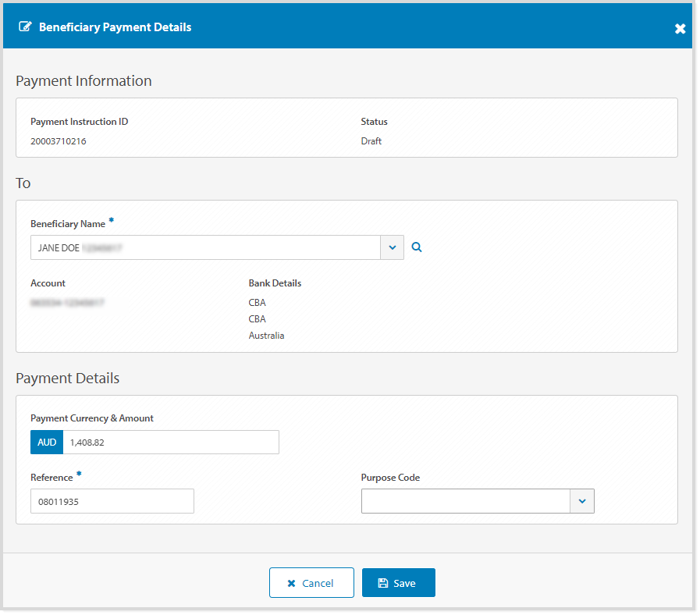The height and width of the screenshot is (615, 700).
Task: Click the chevron icon on Beneficiary Name field
Action: (x=392, y=247)
